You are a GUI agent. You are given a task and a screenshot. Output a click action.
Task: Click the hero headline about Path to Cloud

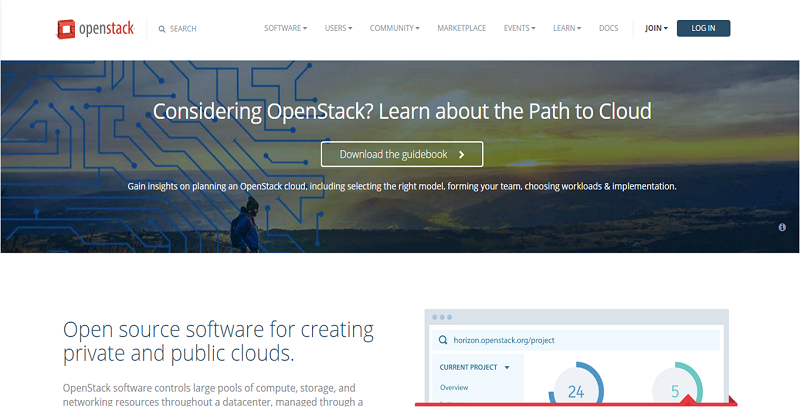[x=402, y=111]
